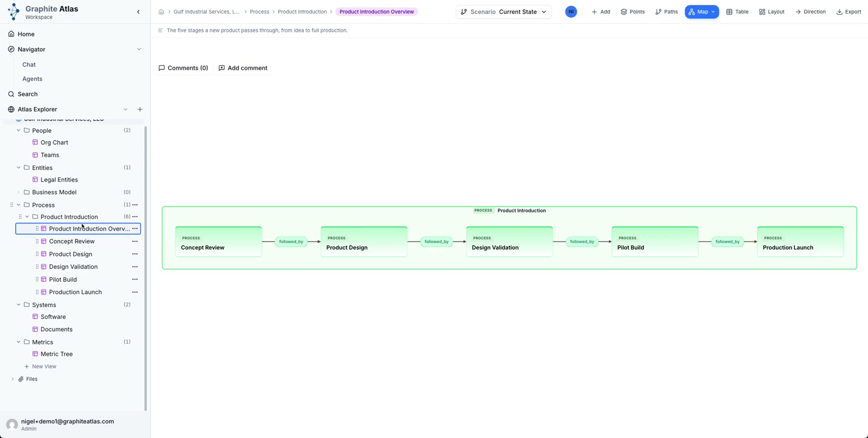Expand the Files section

pos(12,379)
